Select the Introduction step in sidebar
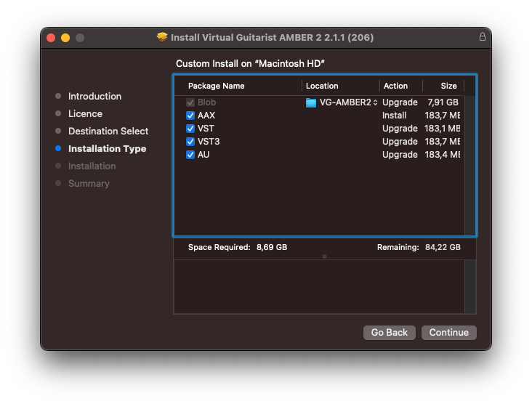 [x=94, y=97]
